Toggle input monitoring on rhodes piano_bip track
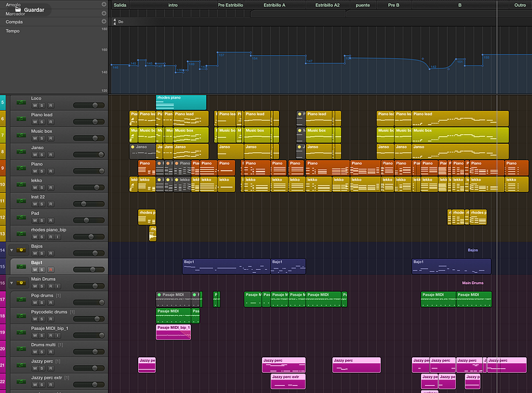 point(58,237)
